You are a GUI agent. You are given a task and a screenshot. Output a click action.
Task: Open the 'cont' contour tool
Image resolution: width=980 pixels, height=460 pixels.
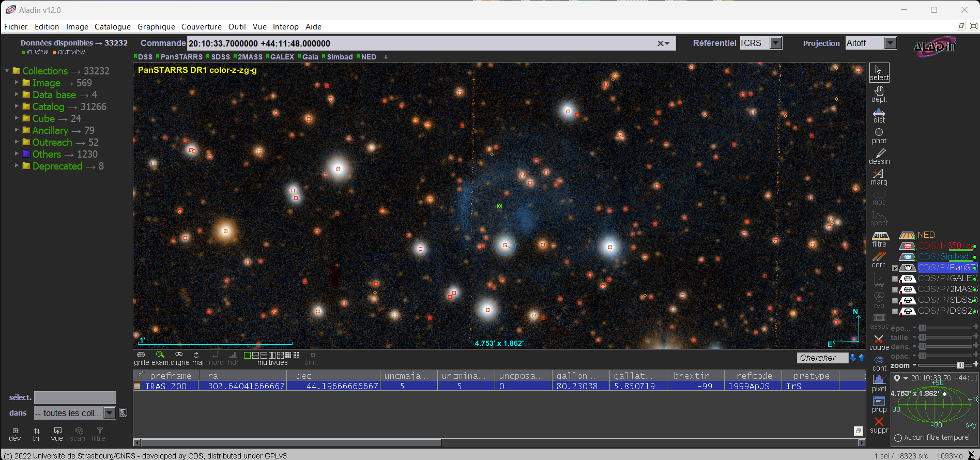tap(879, 362)
